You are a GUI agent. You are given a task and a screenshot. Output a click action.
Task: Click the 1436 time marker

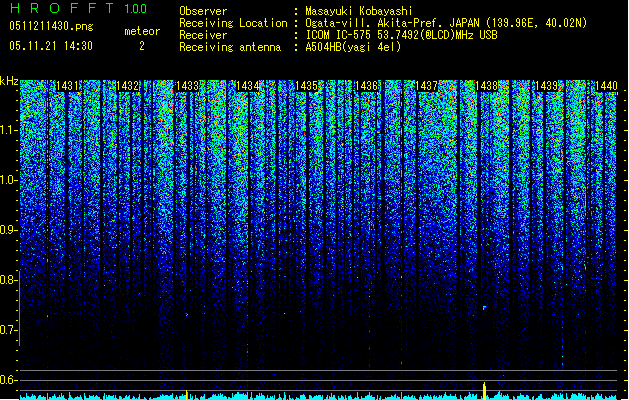tap(367, 86)
